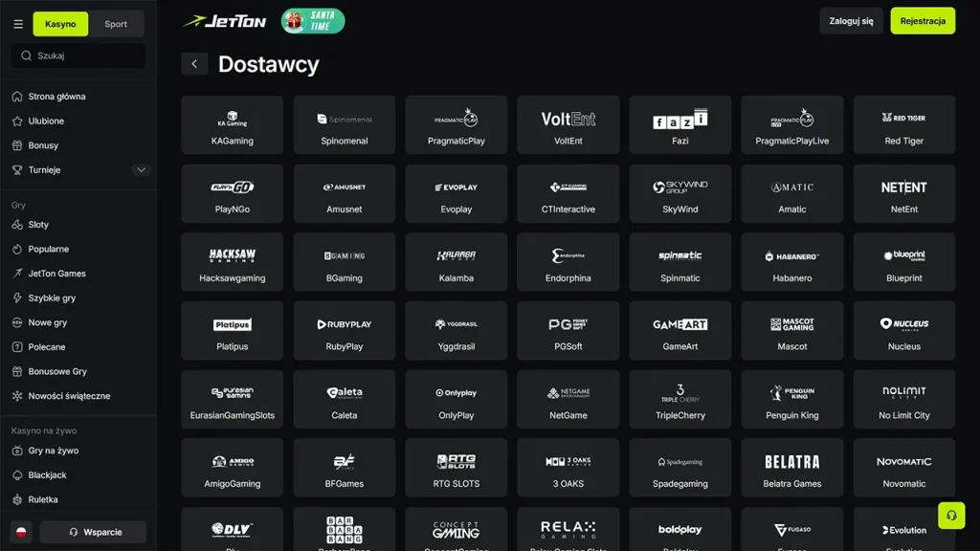Open Blackjack in live casino menu

(47, 475)
